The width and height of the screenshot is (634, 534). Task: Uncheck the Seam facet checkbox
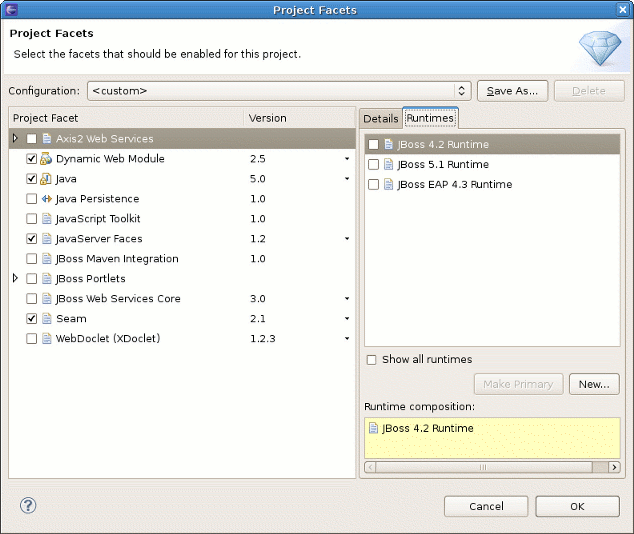32,319
